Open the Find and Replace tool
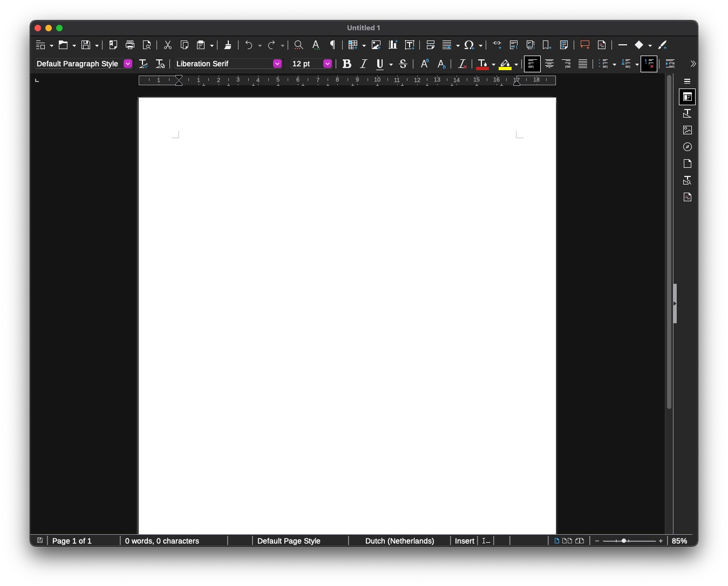728x586 pixels. [298, 45]
